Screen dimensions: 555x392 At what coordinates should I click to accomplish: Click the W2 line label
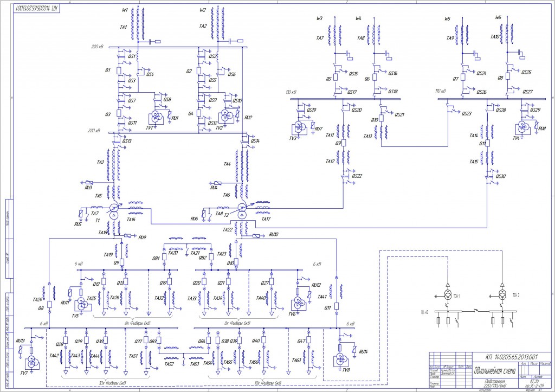pyautogui.click(x=203, y=10)
